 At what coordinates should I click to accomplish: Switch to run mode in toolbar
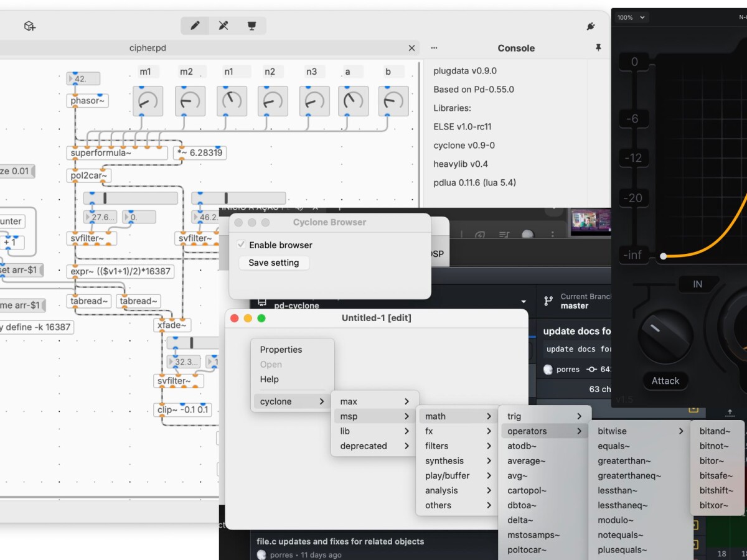[223, 26]
